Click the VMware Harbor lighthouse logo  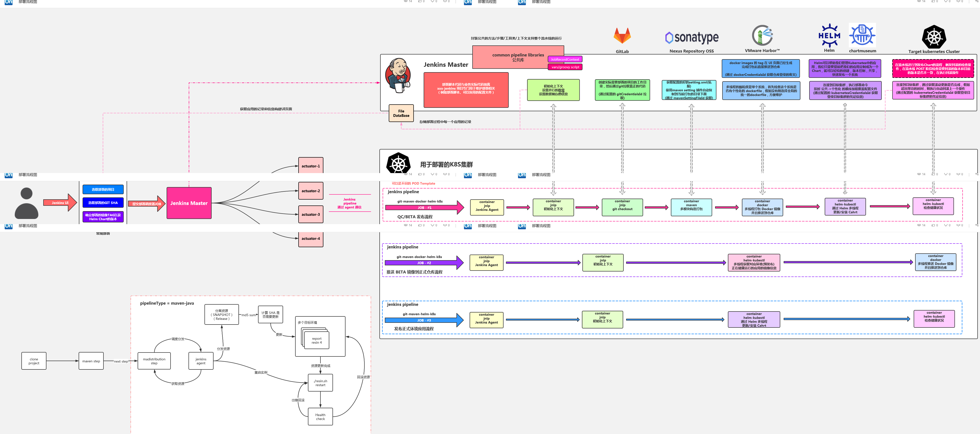click(762, 35)
